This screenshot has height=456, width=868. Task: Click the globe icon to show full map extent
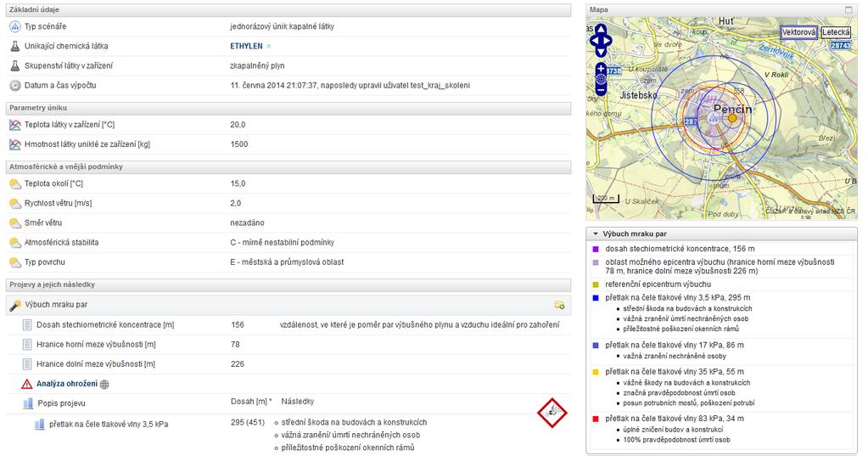(601, 79)
